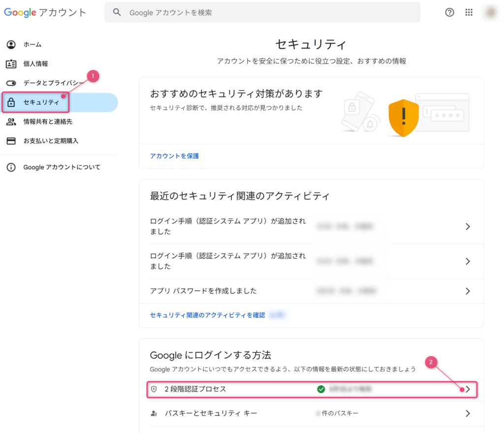Open the profile avatar menu

click(491, 12)
